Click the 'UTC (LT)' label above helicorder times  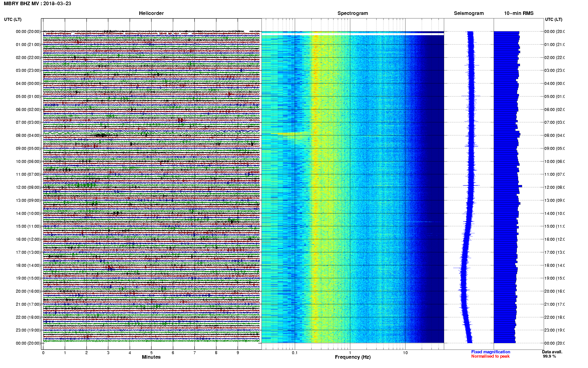[13, 19]
